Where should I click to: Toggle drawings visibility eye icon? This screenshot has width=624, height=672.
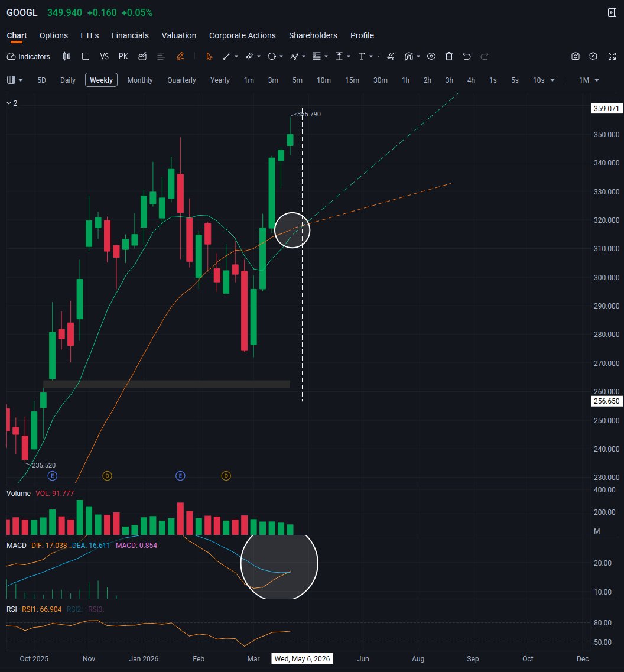431,57
